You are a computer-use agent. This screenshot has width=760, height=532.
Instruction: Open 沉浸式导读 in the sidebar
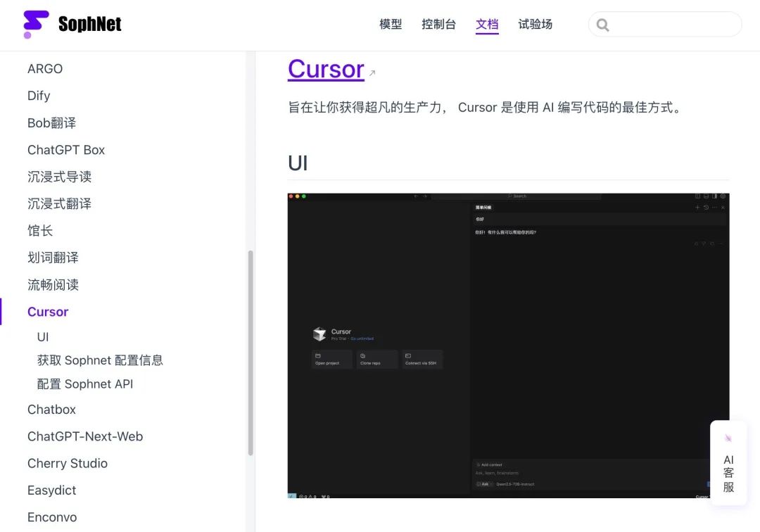(60, 177)
